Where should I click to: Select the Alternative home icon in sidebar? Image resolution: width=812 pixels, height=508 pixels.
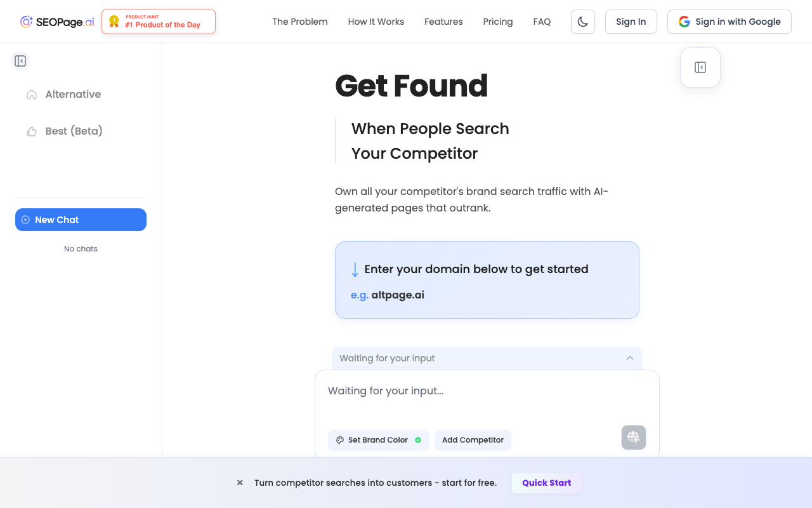point(31,94)
